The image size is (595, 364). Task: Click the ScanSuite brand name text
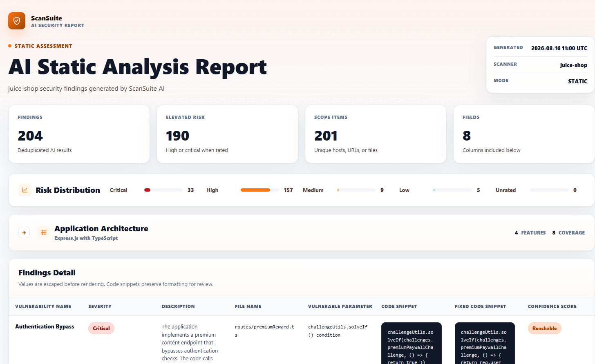click(47, 18)
